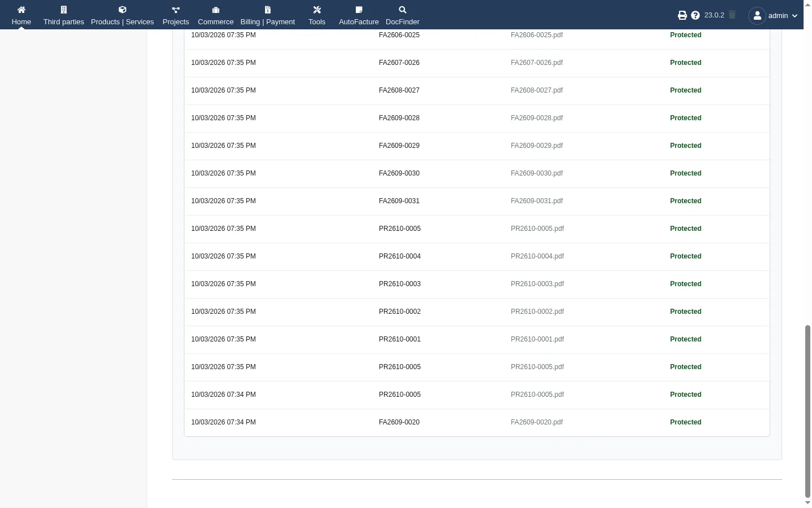Click the date in FA2609-0031 row
Screen dimensions: 812x508
223,201
